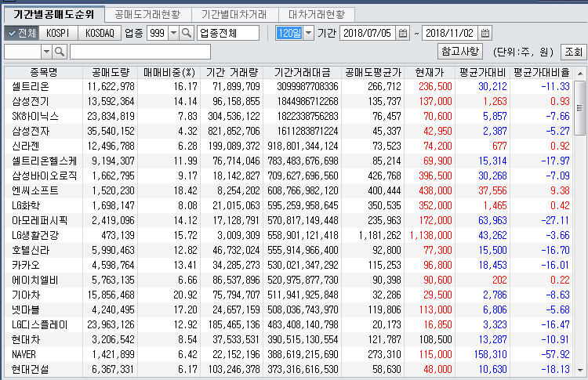Click the stock code search magnifier icon
Image resolution: width=588 pixels, height=380 pixels.
[x=60, y=52]
